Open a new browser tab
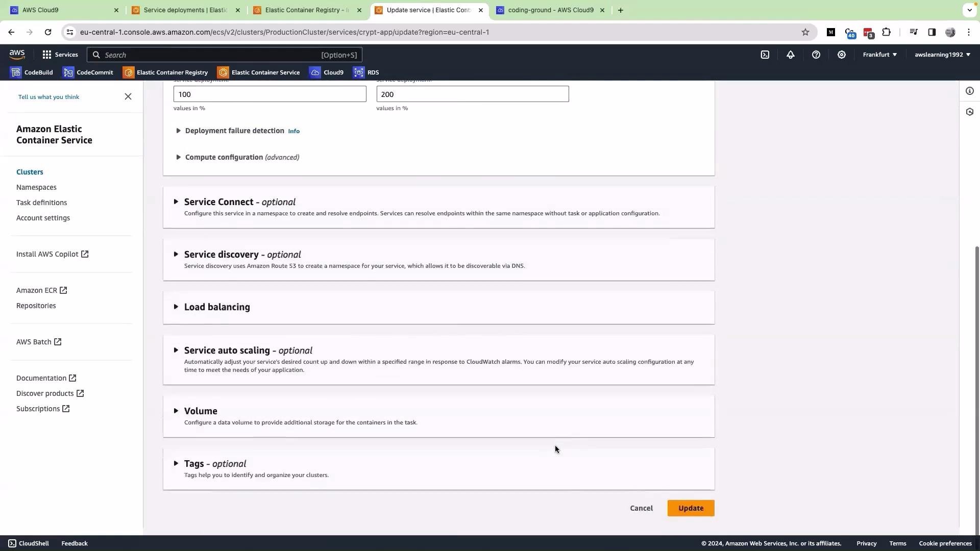 (620, 10)
